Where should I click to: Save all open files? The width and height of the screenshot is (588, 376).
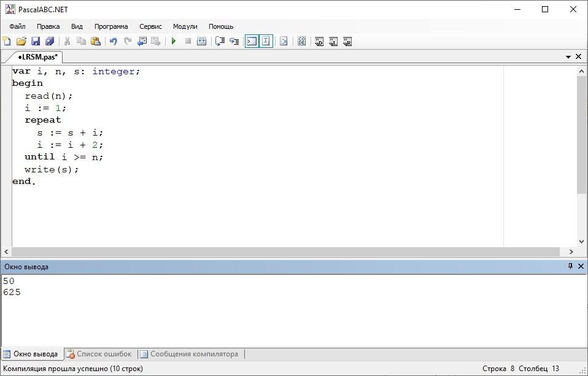pos(50,41)
